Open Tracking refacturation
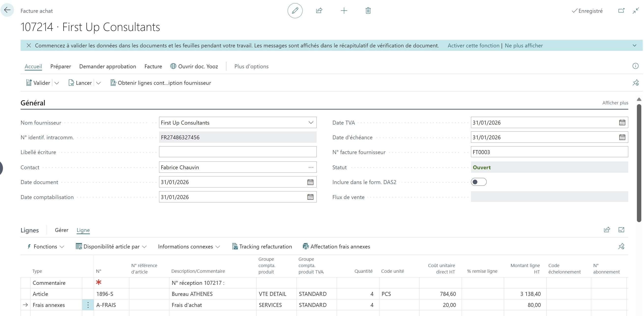 point(262,246)
